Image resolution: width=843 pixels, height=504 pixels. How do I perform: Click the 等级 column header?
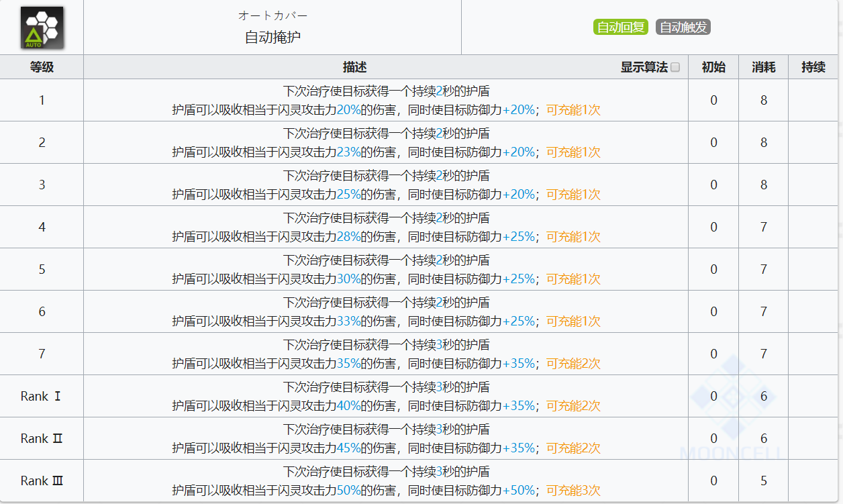42,67
